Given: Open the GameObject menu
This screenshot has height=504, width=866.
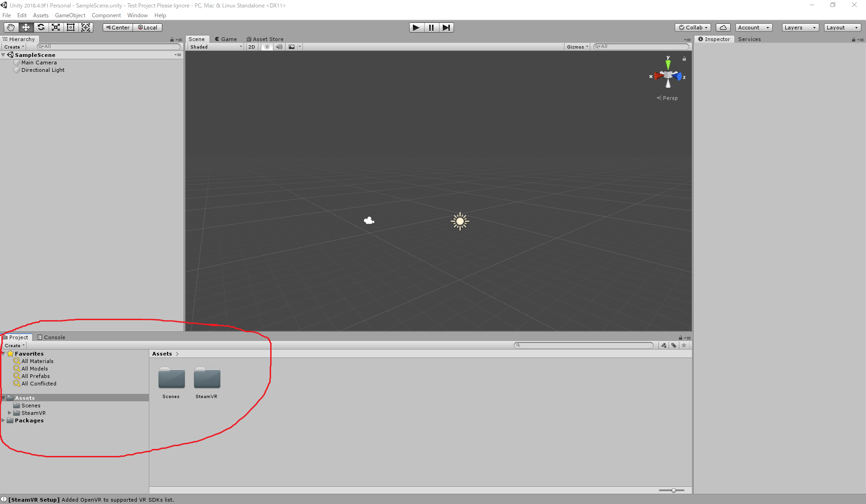Looking at the screenshot, I should pos(70,15).
